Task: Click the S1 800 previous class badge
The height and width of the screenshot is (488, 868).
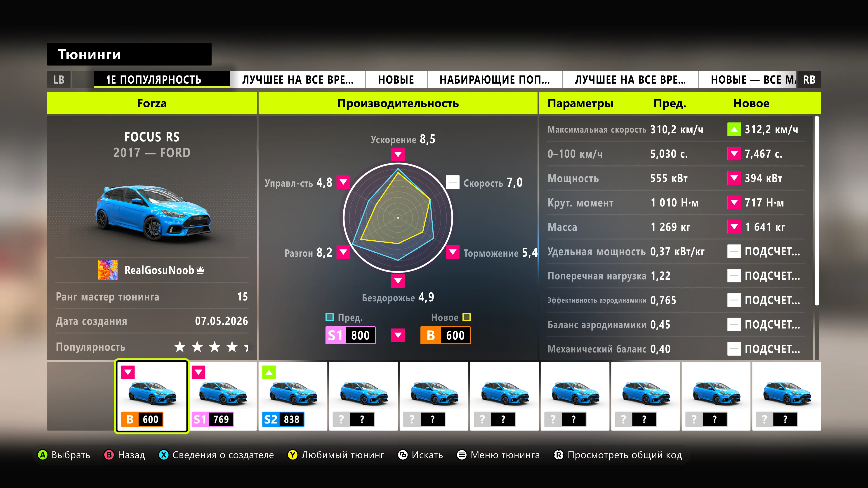Action: (x=350, y=335)
